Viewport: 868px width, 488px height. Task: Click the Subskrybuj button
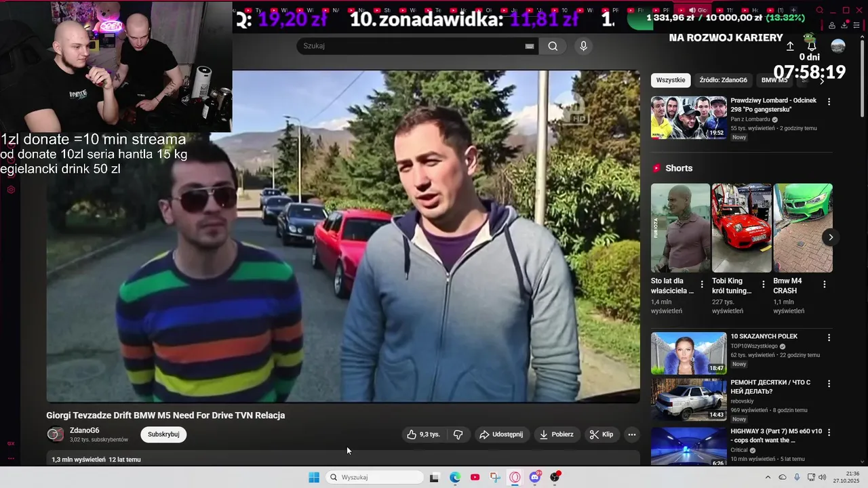163,434
